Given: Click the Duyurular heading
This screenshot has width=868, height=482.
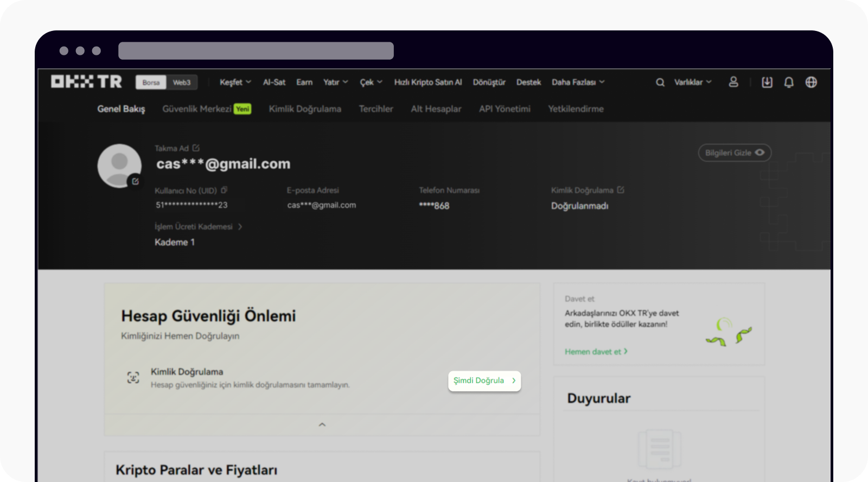Looking at the screenshot, I should (599, 398).
